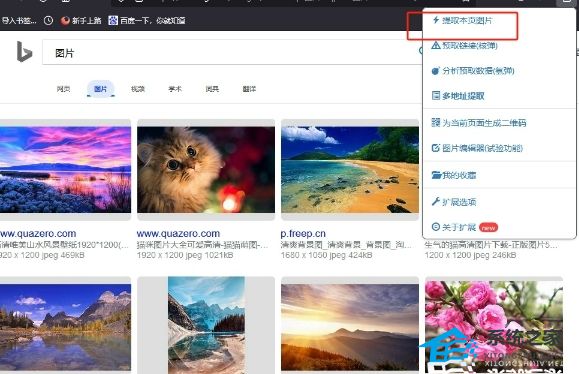This screenshot has height=374, width=579.
Task: Choose 预取链接(核弹) menu entry
Action: click(470, 45)
